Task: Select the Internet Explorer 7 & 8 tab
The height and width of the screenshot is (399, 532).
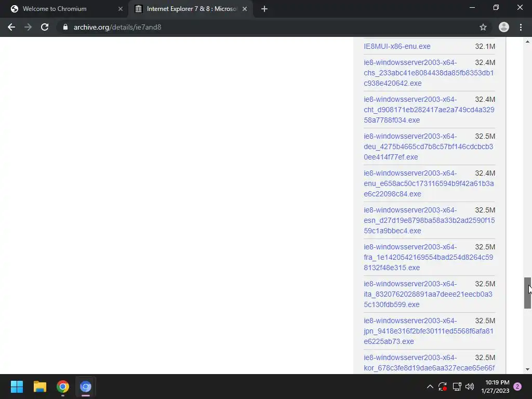Action: (x=190, y=9)
